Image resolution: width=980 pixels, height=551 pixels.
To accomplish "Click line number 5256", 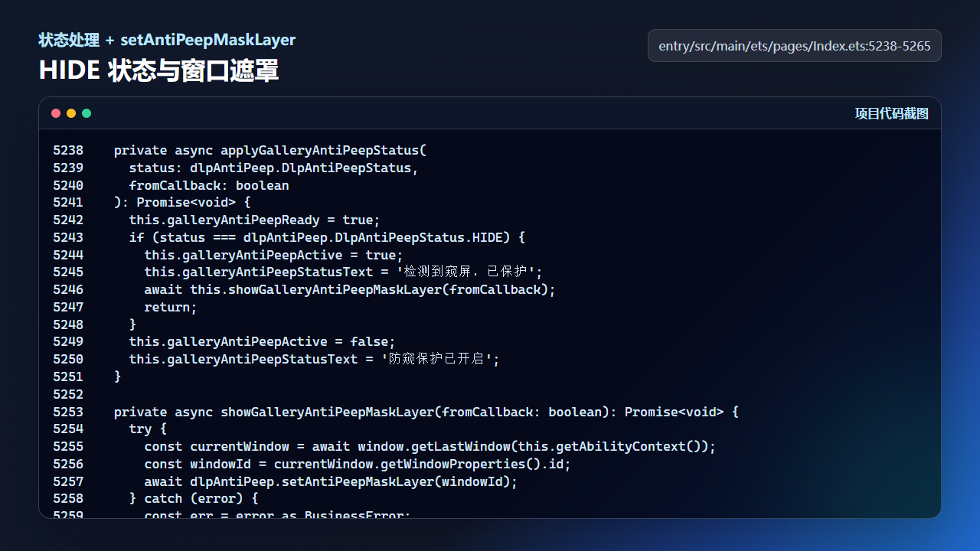I will pos(68,464).
